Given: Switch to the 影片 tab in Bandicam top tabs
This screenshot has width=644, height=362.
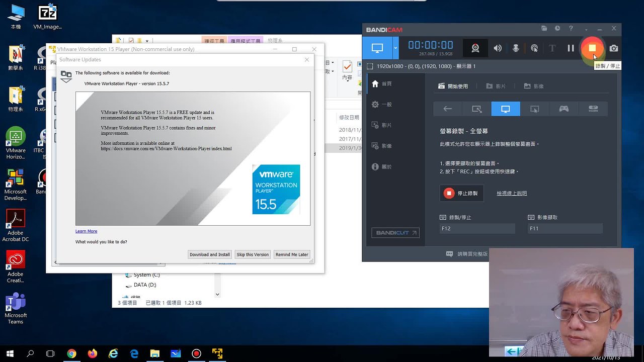Looking at the screenshot, I should coord(496,86).
